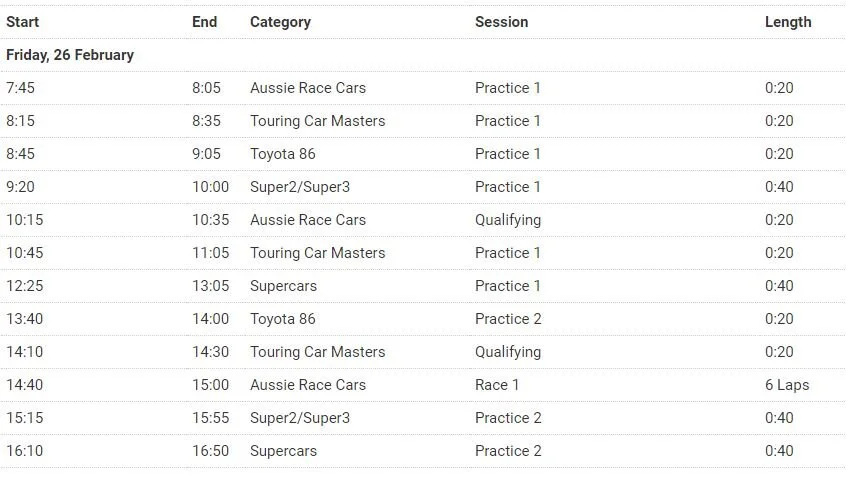This screenshot has width=846, height=477.
Task: Click the Length column header
Action: pos(788,22)
